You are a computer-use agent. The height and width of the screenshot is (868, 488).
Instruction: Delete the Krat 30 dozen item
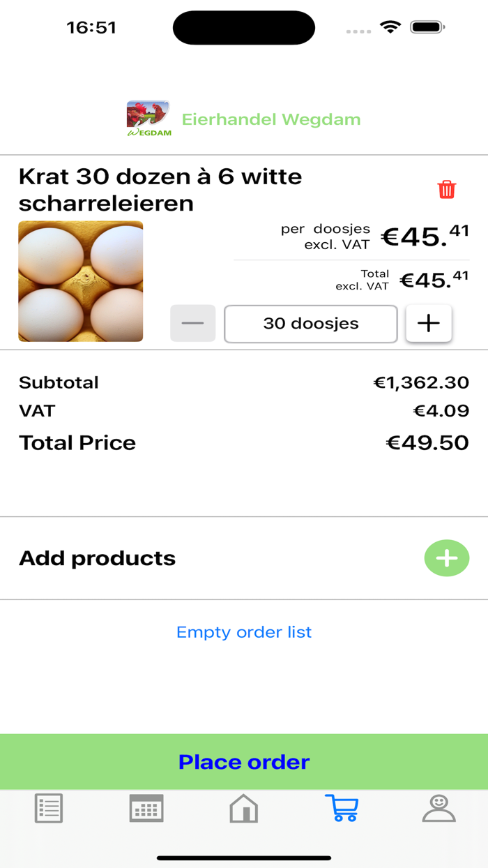coord(447,188)
